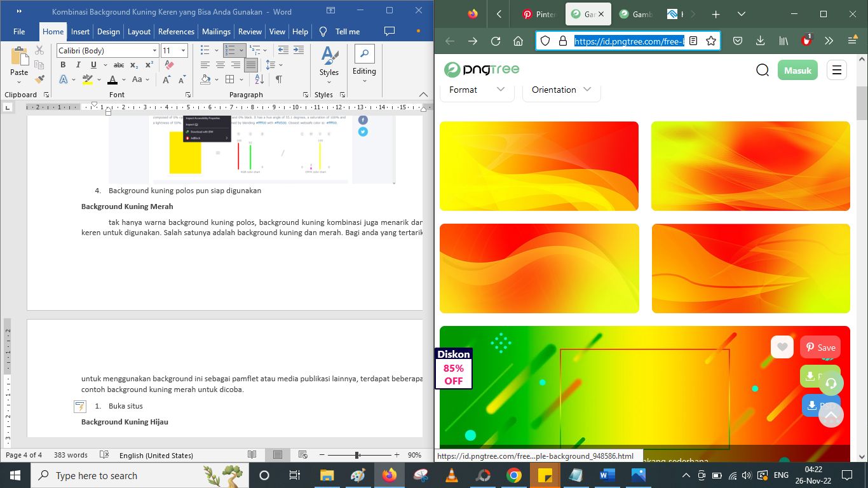
Task: Sort text A to Z icon
Action: click(259, 79)
